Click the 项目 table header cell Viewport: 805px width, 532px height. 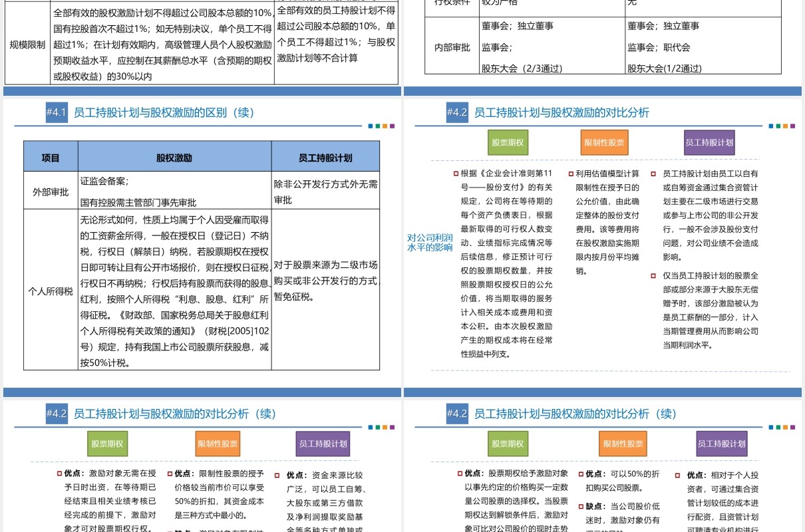click(51, 157)
